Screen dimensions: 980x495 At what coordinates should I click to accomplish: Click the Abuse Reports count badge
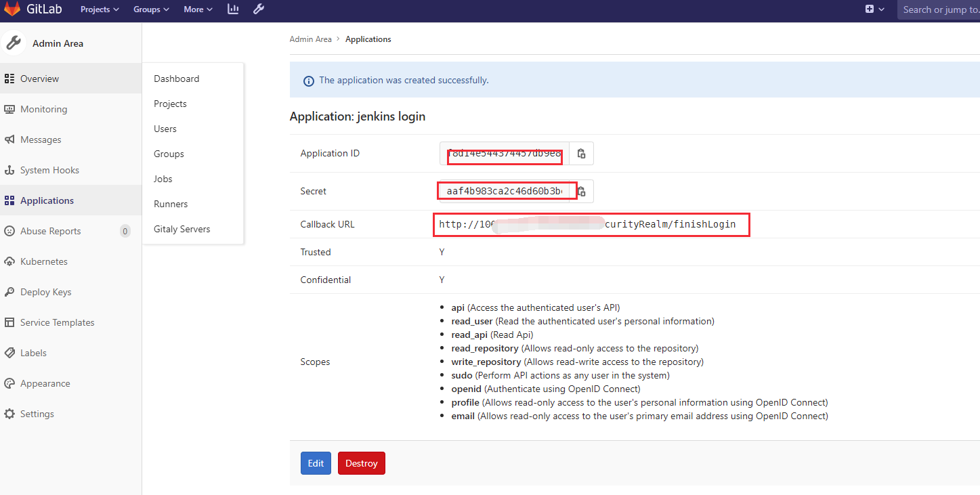click(125, 231)
